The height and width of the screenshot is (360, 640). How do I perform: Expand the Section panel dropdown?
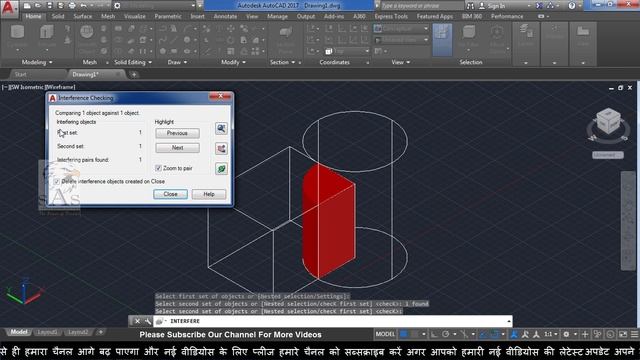[x=282, y=62]
